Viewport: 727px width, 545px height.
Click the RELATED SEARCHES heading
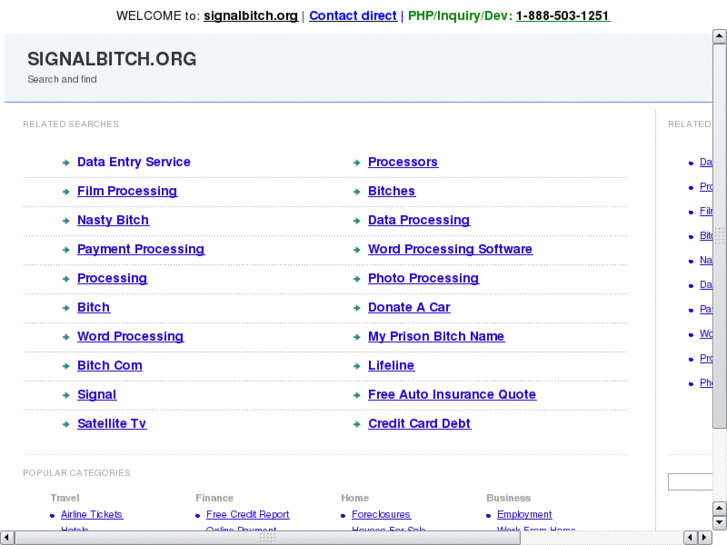(x=70, y=124)
